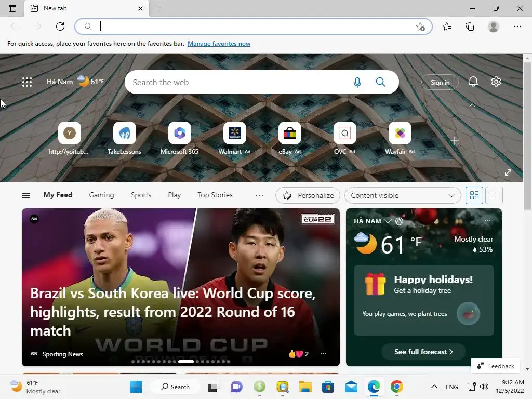Open the Walmart ad quick link
The image size is (532, 399).
234,138
